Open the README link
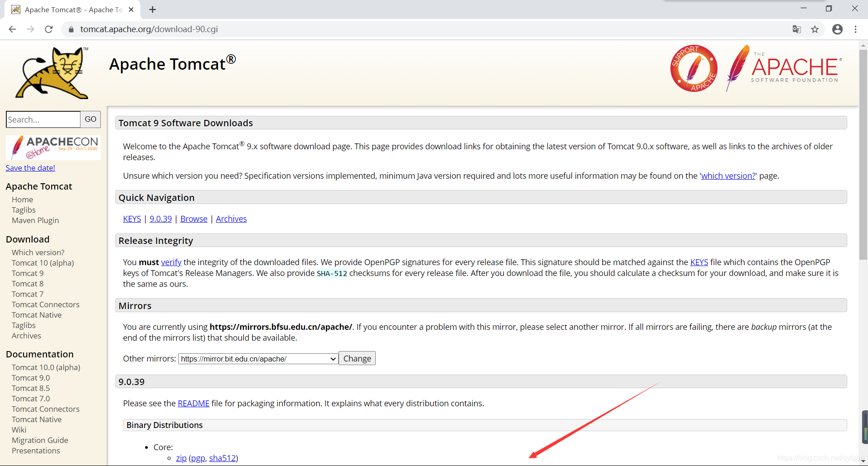 (x=193, y=404)
